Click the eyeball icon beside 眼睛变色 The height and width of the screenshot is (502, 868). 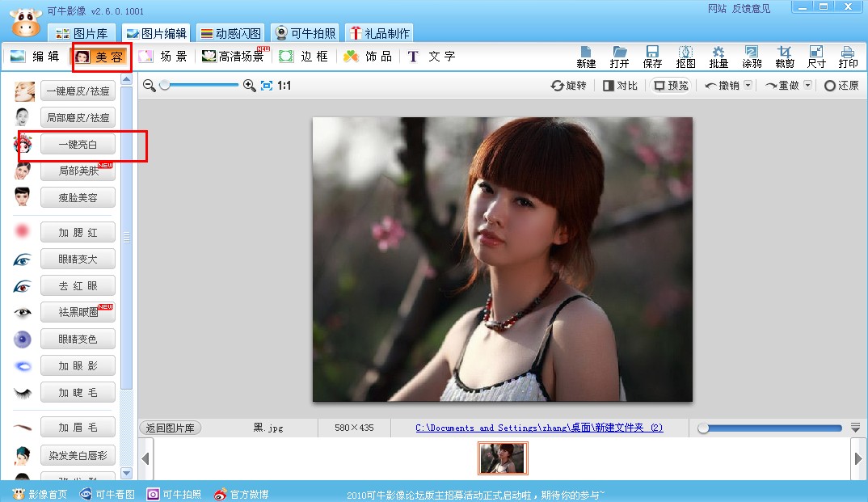(x=22, y=340)
